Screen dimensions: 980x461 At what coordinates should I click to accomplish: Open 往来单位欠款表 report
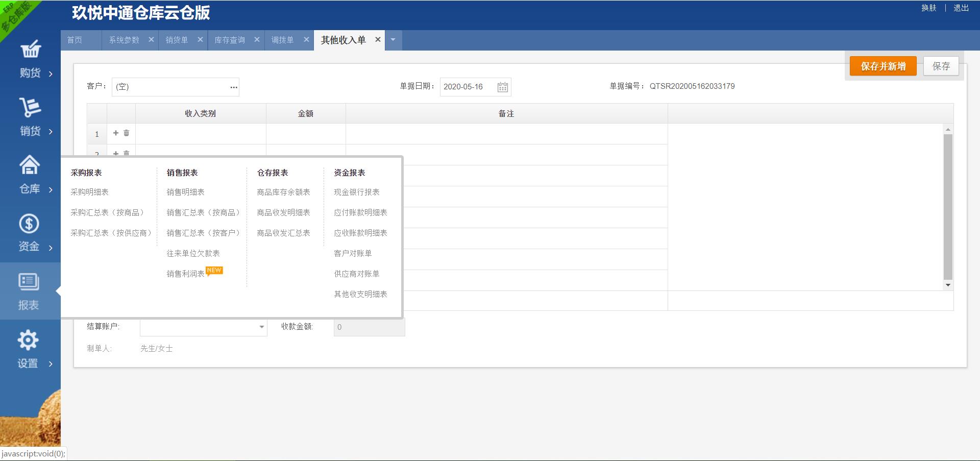click(193, 253)
